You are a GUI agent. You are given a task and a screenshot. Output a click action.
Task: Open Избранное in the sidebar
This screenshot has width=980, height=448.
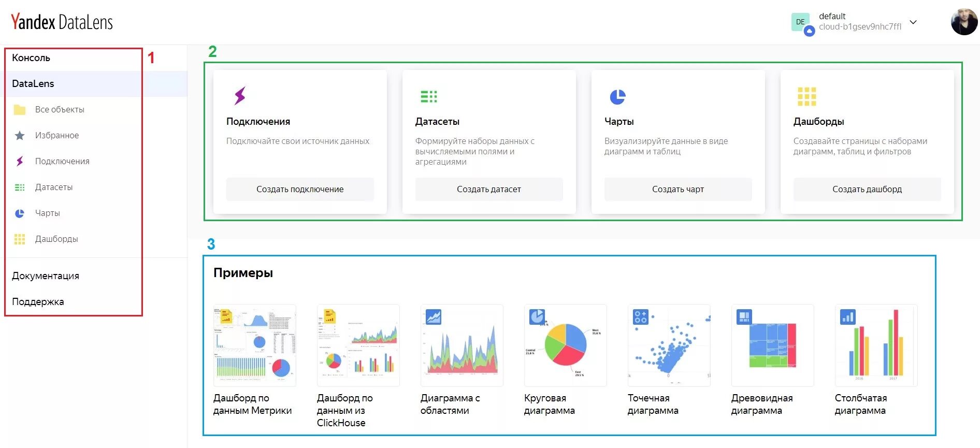57,135
